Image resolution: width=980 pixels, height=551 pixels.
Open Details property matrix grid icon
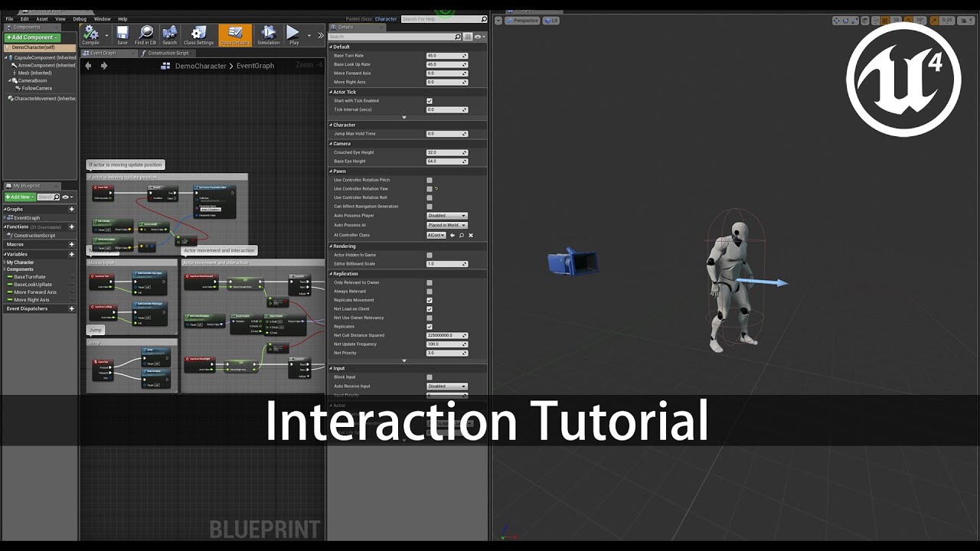pyautogui.click(x=468, y=37)
